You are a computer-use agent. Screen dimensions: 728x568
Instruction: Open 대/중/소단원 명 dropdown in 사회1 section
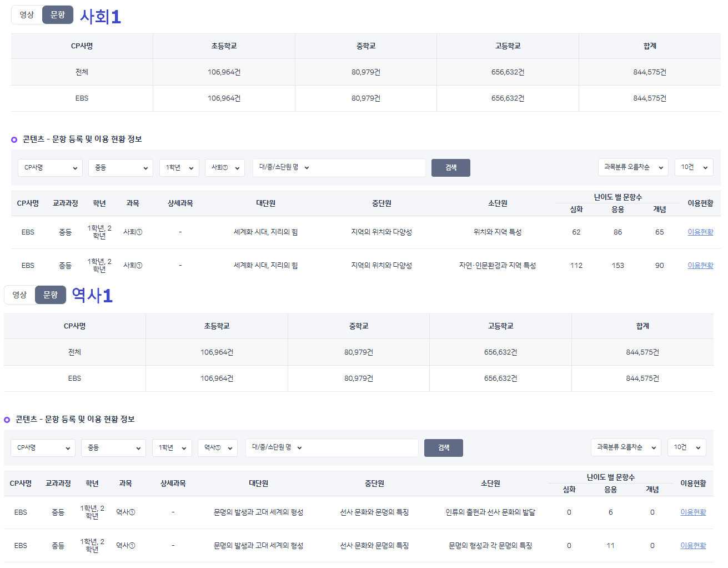(284, 167)
